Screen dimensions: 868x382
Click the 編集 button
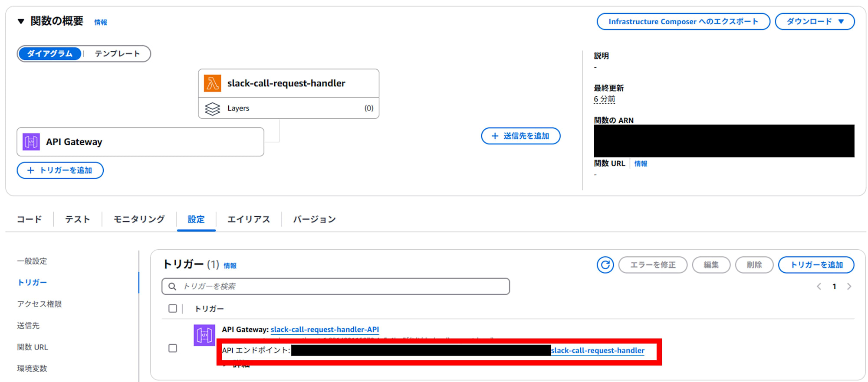click(711, 265)
